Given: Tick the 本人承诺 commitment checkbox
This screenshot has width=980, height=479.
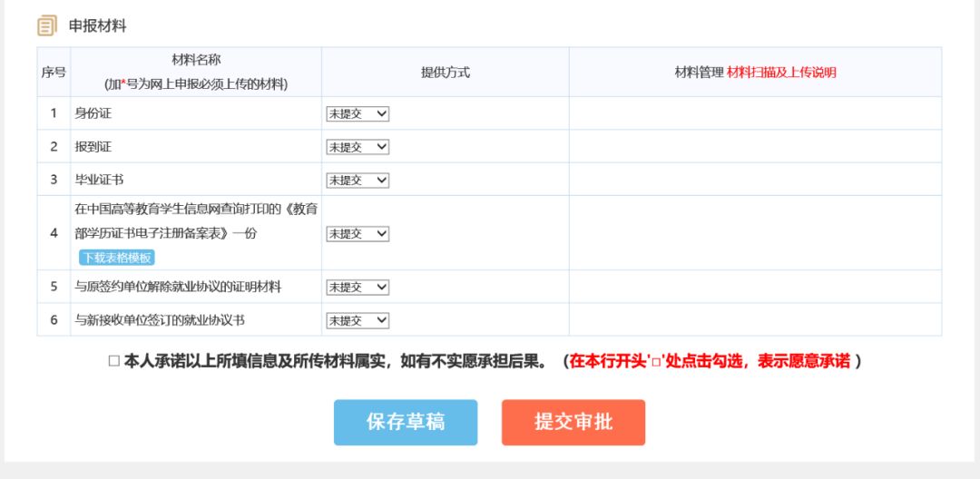Looking at the screenshot, I should tap(113, 361).
